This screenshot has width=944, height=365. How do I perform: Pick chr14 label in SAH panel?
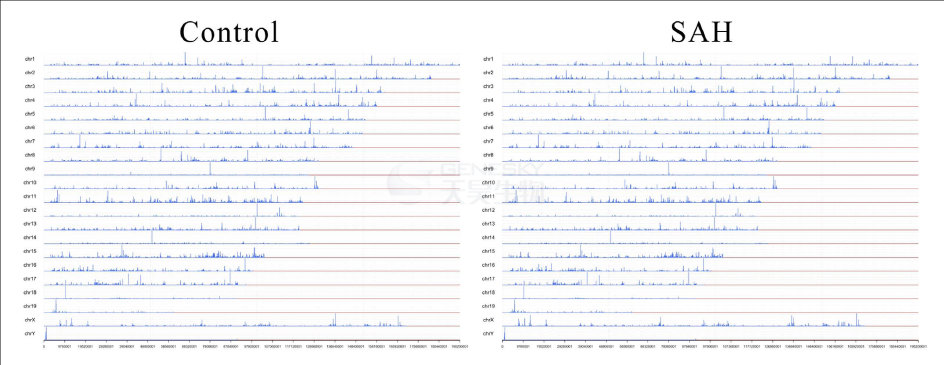(x=489, y=237)
